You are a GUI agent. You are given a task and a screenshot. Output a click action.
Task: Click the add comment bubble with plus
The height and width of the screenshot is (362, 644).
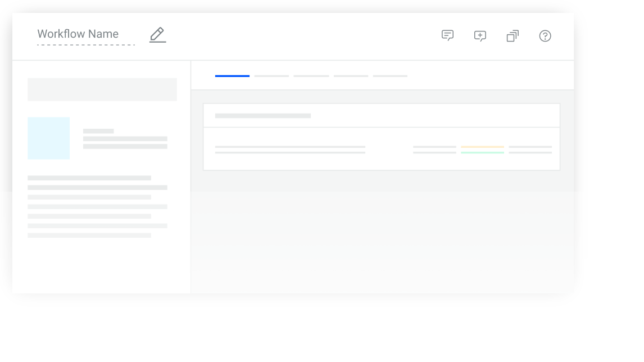click(480, 36)
